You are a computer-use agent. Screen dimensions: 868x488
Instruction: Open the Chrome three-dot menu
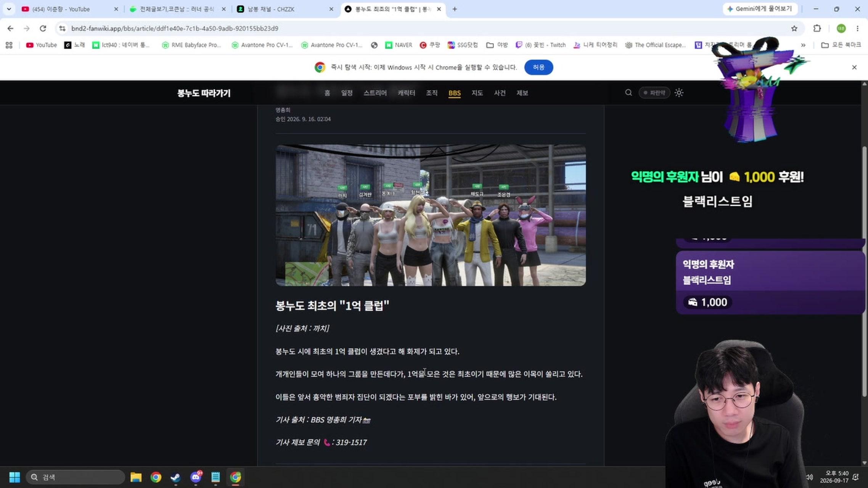pyautogui.click(x=857, y=28)
